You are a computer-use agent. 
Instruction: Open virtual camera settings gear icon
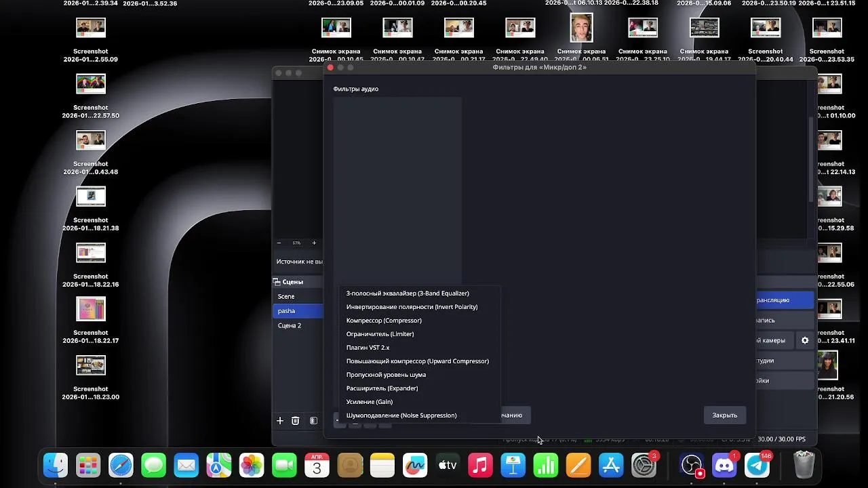click(805, 340)
